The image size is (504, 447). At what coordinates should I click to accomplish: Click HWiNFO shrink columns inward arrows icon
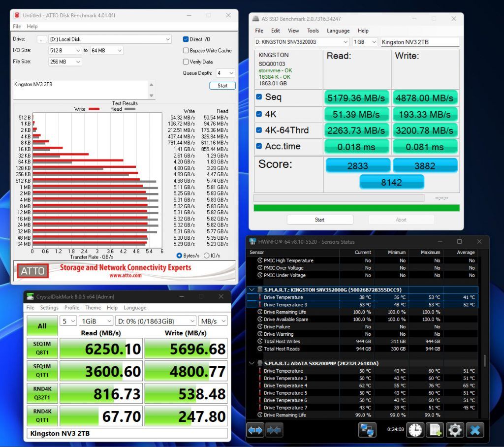pyautogui.click(x=274, y=430)
